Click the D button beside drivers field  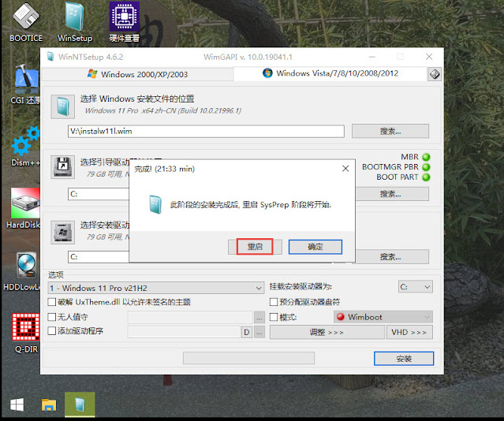pyautogui.click(x=247, y=332)
